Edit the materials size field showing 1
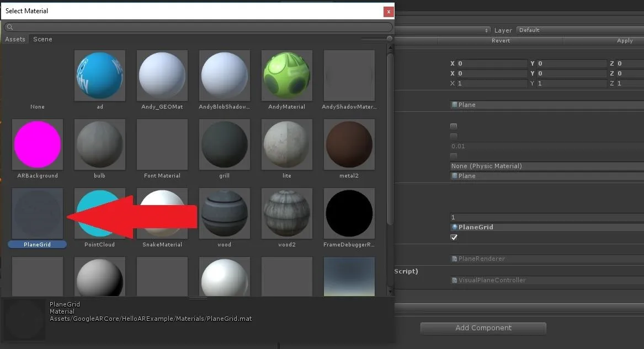This screenshot has height=349, width=644. pos(547,217)
